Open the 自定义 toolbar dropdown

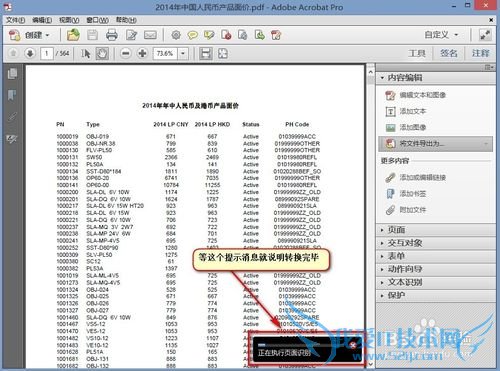pyautogui.click(x=441, y=35)
